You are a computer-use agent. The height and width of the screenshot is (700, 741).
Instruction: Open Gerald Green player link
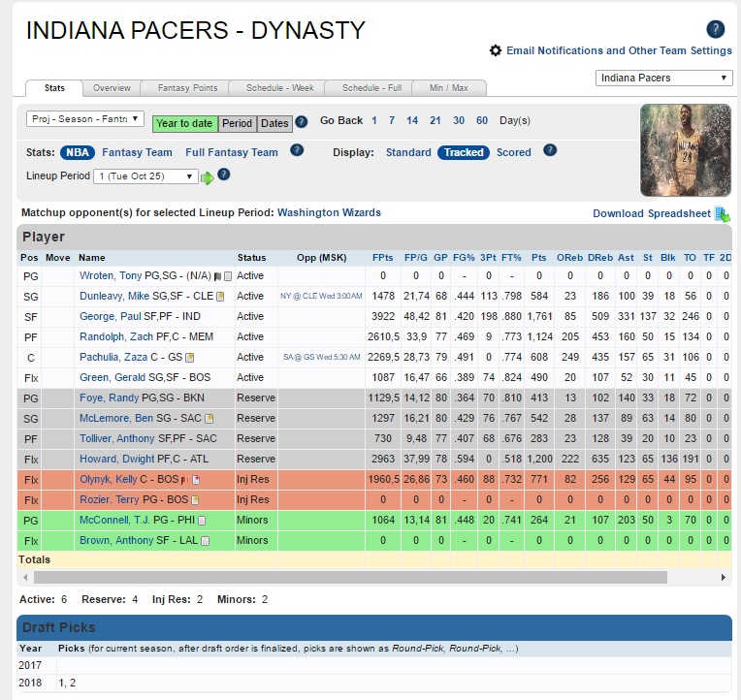click(x=113, y=377)
